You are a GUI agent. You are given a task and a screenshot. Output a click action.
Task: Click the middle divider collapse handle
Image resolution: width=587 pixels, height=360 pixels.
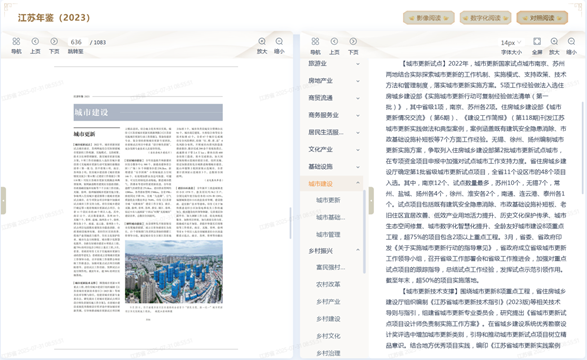coord(371,201)
